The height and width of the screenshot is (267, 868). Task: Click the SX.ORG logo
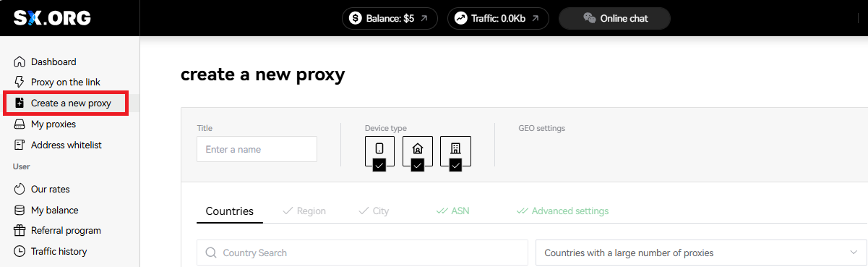(x=52, y=18)
